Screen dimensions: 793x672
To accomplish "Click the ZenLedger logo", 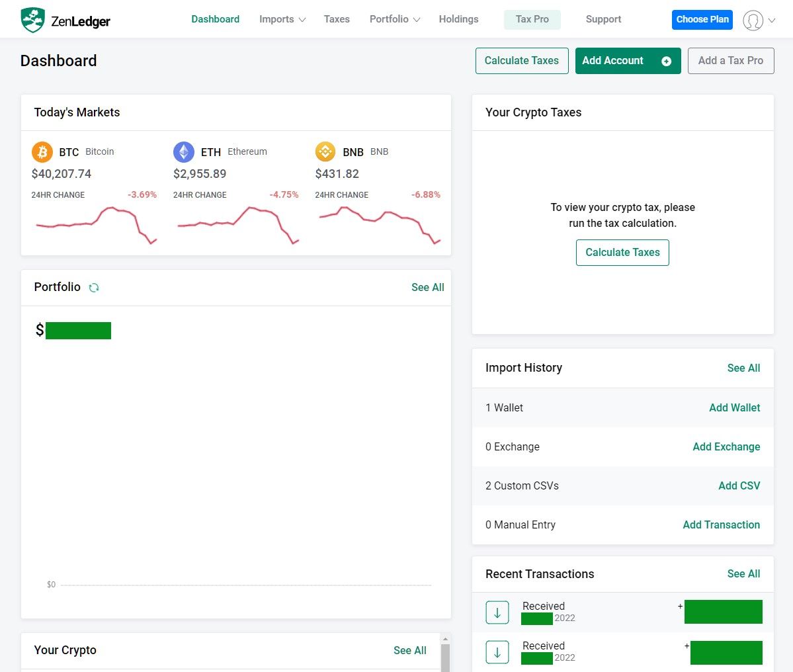I will point(65,21).
